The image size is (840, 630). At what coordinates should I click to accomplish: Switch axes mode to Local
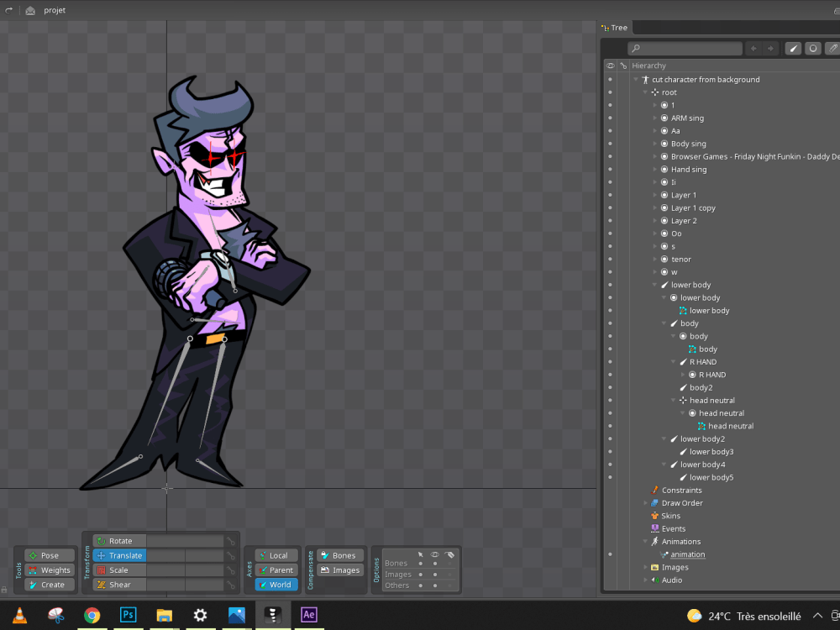(x=275, y=554)
